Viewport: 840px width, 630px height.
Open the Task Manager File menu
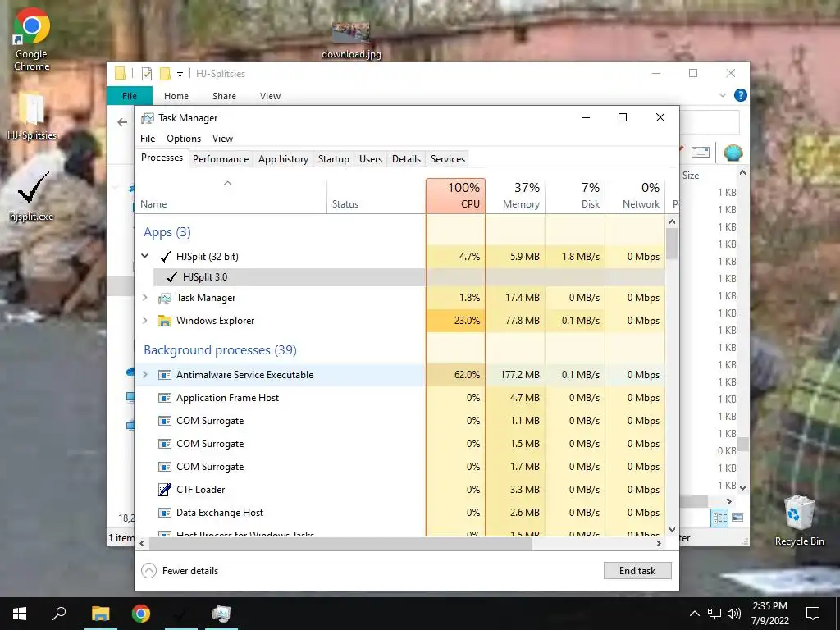pyautogui.click(x=148, y=138)
